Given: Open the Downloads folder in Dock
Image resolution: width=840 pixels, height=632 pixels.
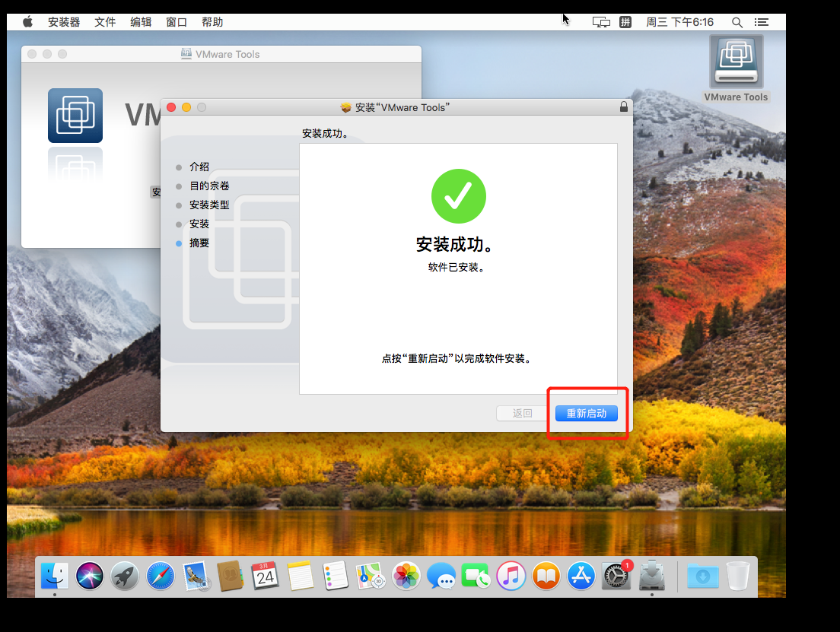Looking at the screenshot, I should [x=703, y=576].
